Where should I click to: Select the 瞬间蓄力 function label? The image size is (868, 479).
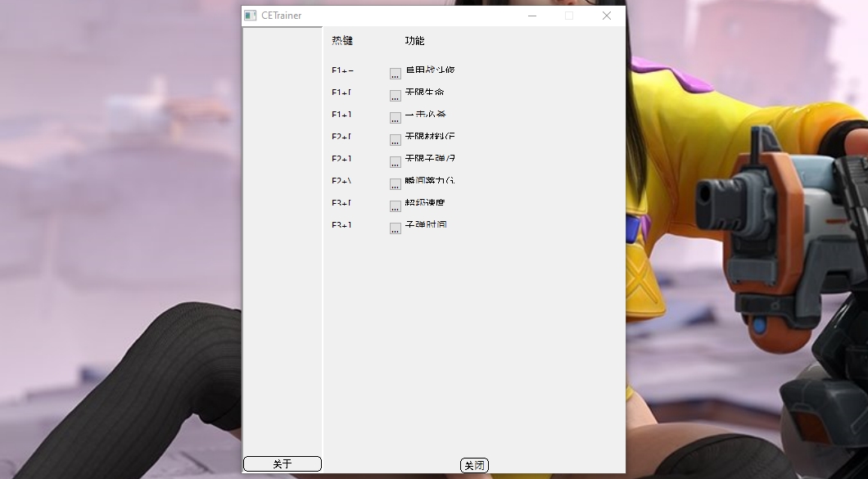pos(430,180)
